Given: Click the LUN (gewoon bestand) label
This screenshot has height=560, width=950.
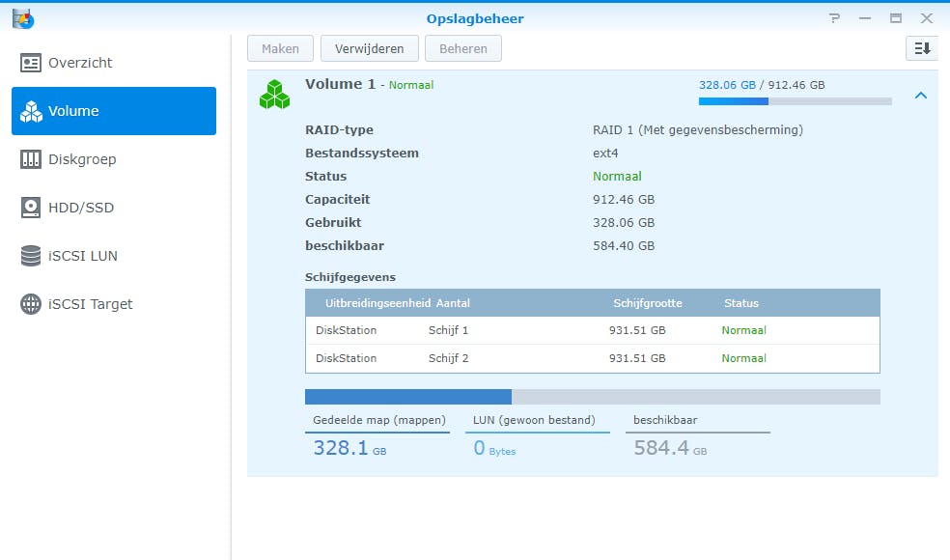Looking at the screenshot, I should pos(534,420).
